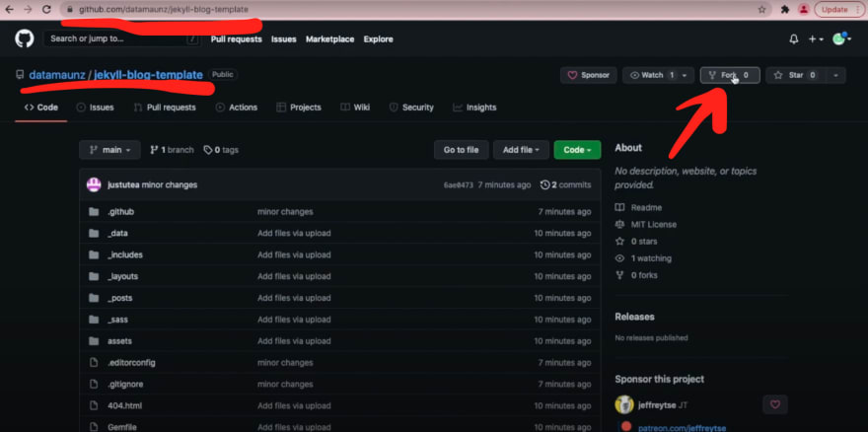
Task: Open the green Code dropdown
Action: point(577,150)
